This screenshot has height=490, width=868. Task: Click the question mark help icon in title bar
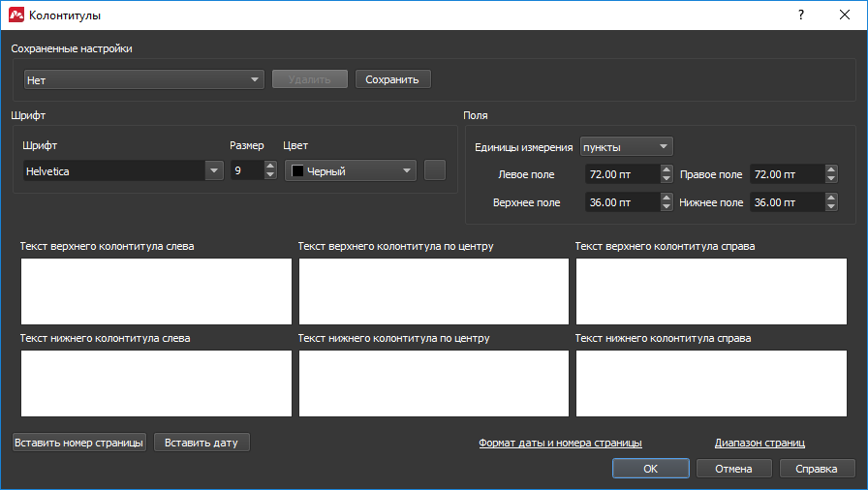(801, 15)
